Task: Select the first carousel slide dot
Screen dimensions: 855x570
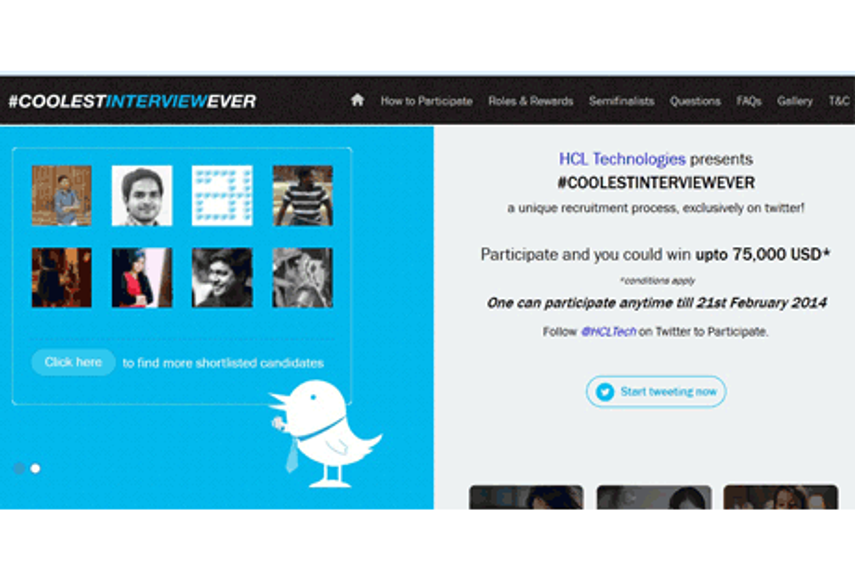Action: (x=19, y=469)
